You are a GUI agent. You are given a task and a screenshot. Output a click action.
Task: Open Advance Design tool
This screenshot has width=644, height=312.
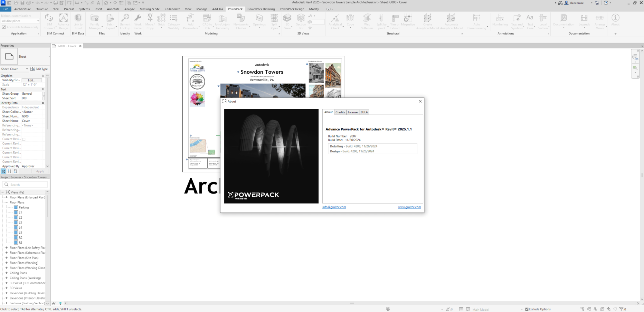63,22
